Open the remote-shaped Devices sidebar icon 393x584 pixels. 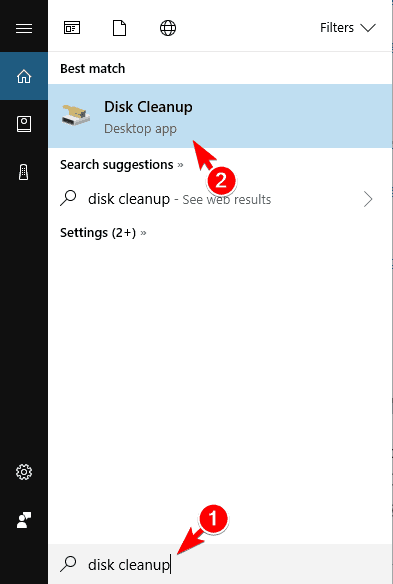[23, 172]
